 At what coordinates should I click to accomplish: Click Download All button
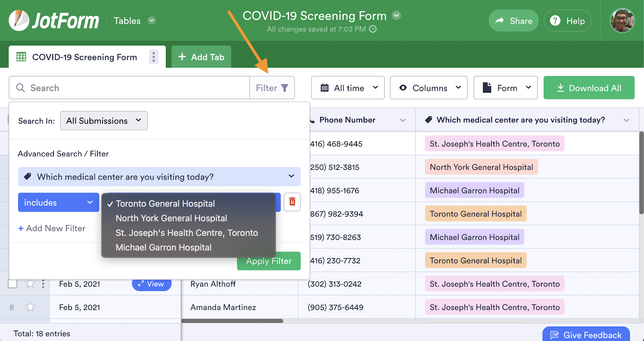pos(589,88)
